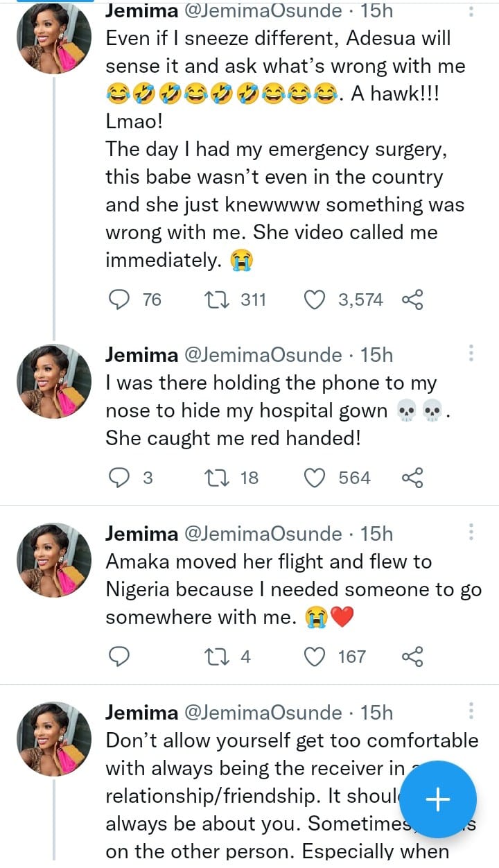499x868 pixels.
Task: Like the tweet with 564 likes
Action: (315, 478)
